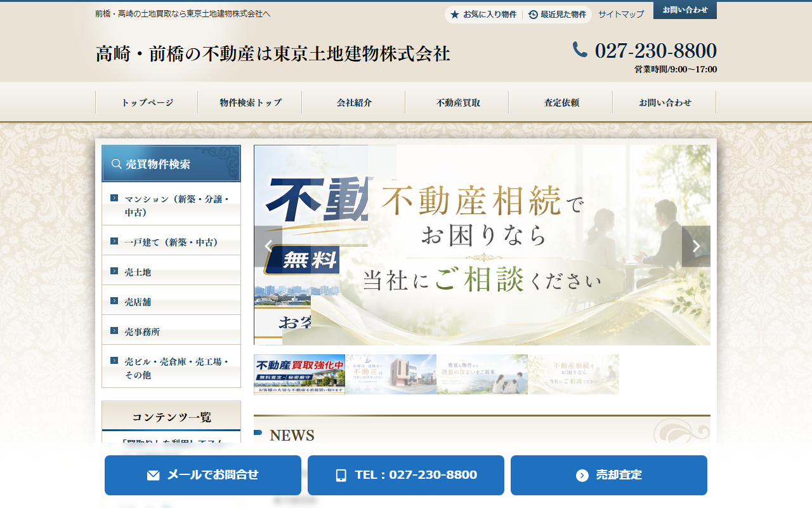Click the arrow bullet beside 売土地
This screenshot has height=508, width=812.
(114, 271)
